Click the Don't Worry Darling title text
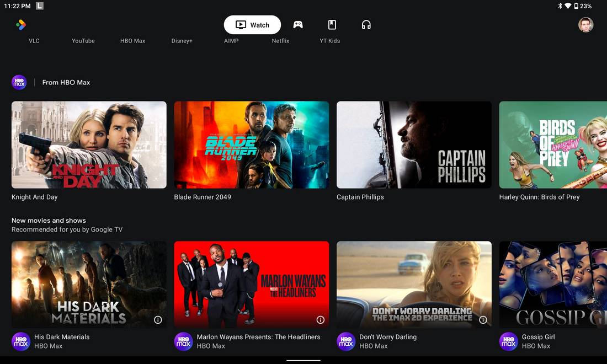 pyautogui.click(x=388, y=337)
